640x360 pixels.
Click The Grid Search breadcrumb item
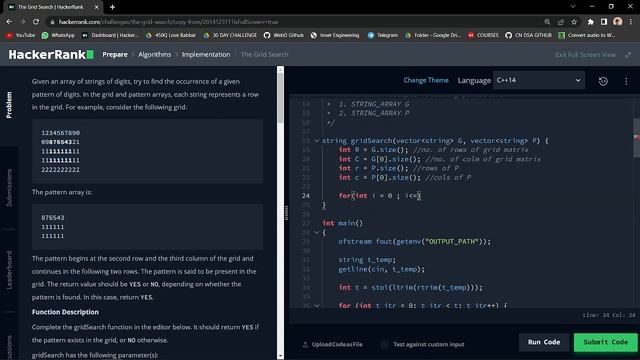(264, 54)
